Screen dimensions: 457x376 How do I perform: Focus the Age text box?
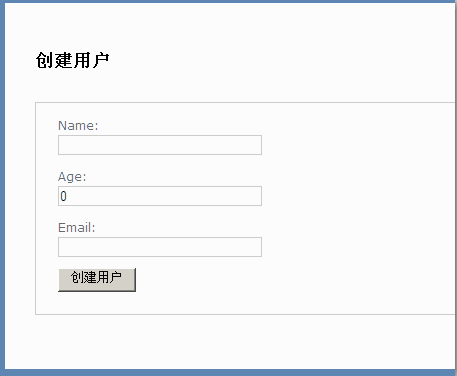[x=160, y=196]
